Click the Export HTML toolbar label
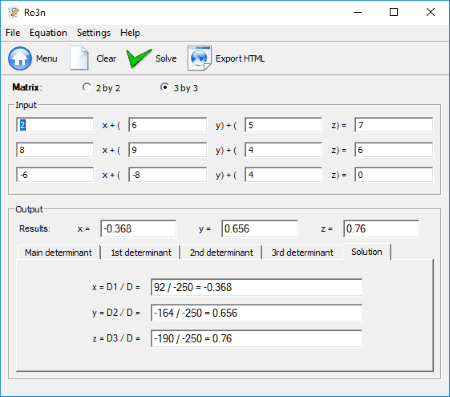 coord(240,59)
